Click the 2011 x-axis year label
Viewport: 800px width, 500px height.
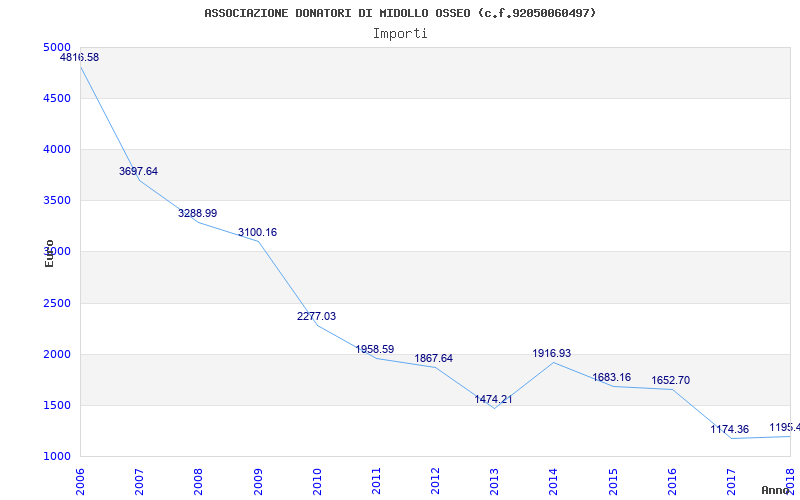[377, 481]
